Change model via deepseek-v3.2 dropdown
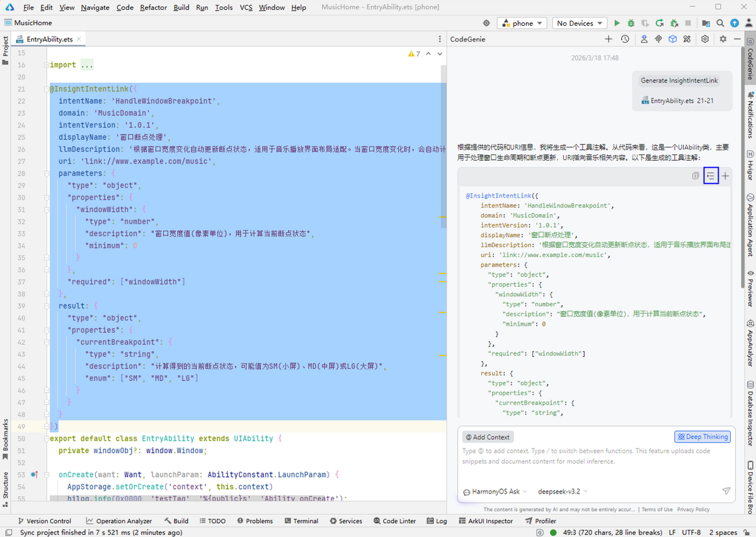Screen dimensions: 756x537 click(x=563, y=492)
